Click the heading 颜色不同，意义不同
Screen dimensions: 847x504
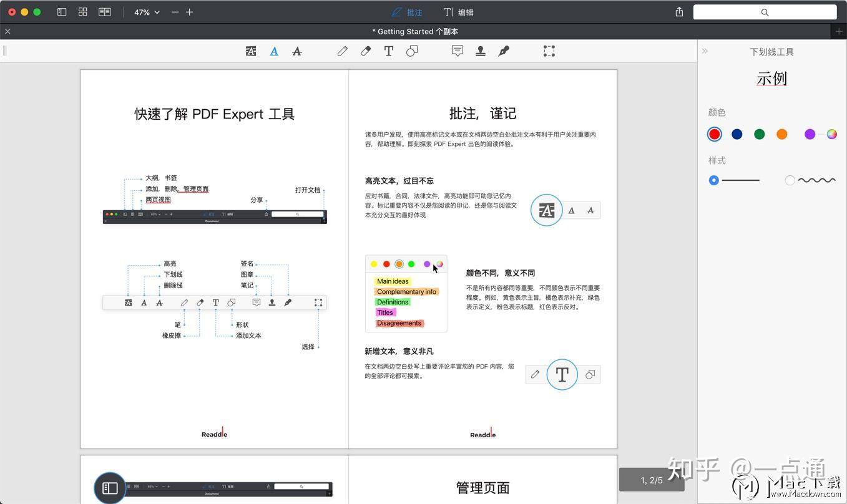tap(501, 273)
